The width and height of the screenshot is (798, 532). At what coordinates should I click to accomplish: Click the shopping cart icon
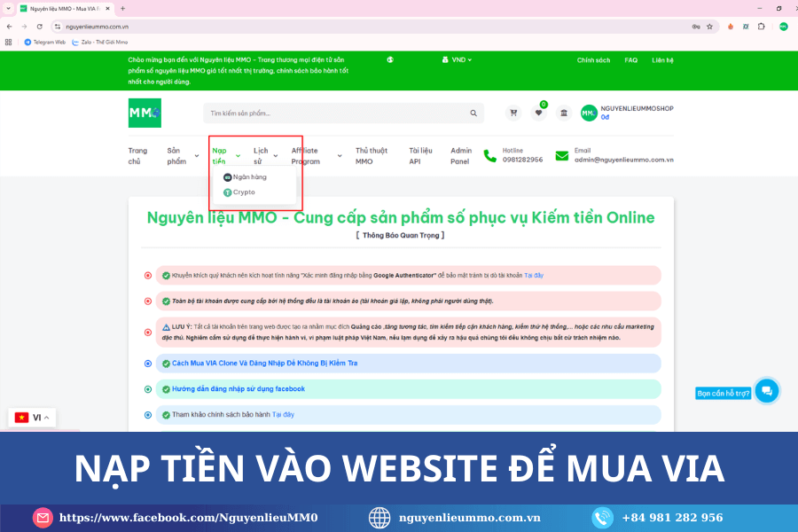[512, 113]
